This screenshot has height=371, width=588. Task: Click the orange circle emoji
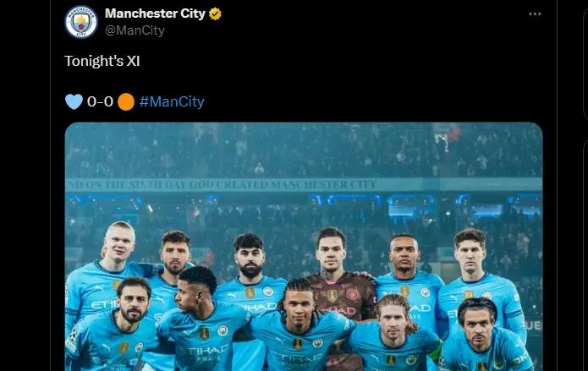pos(126,102)
